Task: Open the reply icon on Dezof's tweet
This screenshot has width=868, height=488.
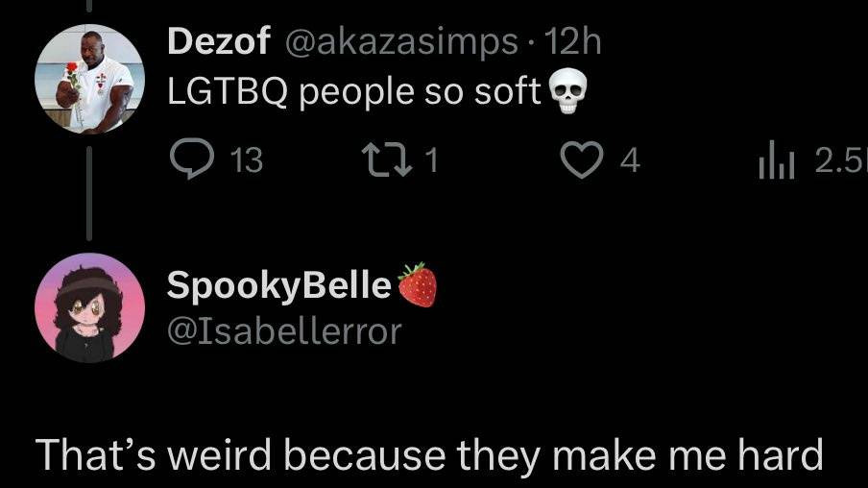Action: coord(191,159)
